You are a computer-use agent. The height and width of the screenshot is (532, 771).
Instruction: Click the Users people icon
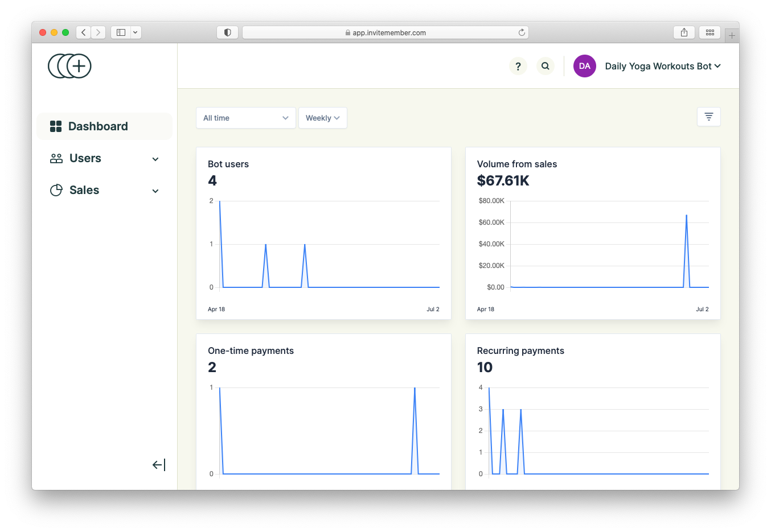[x=56, y=158]
